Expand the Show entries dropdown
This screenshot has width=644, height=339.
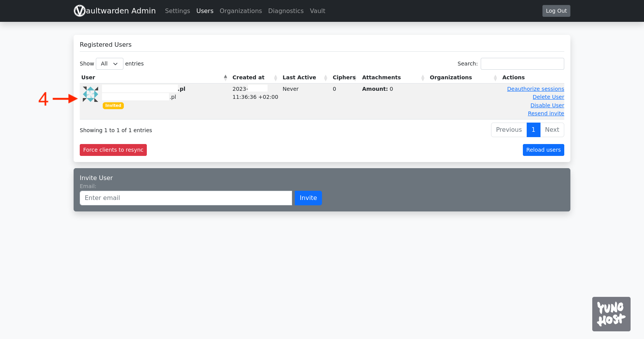(x=109, y=64)
